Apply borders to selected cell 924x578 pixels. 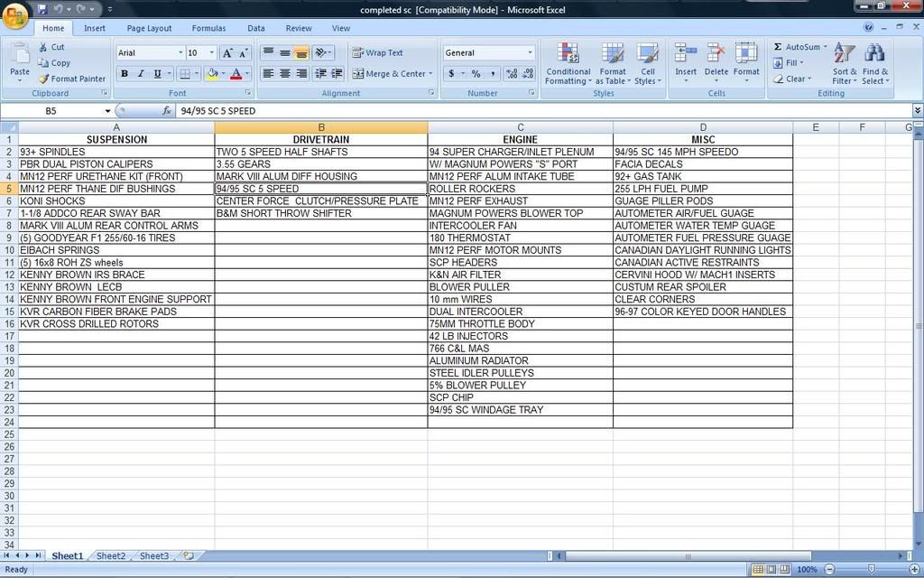tap(185, 74)
